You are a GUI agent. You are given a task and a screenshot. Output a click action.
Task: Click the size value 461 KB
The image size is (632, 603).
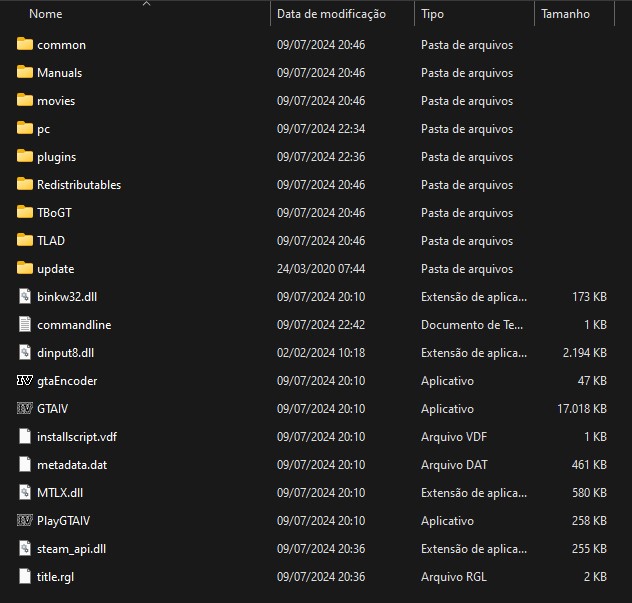click(589, 465)
